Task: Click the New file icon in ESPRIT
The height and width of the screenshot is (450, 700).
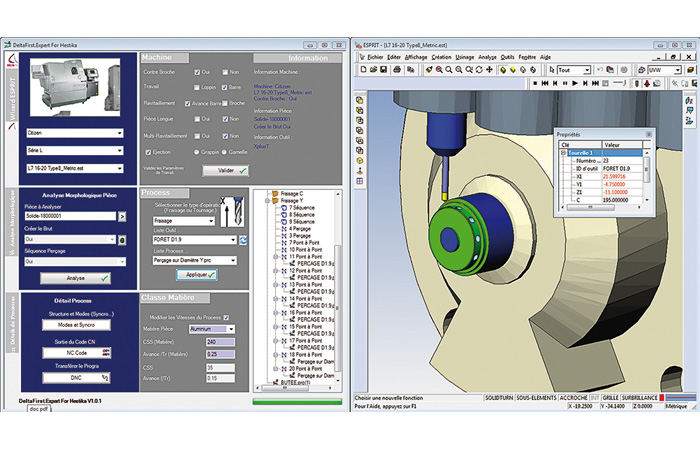Action: (x=363, y=70)
